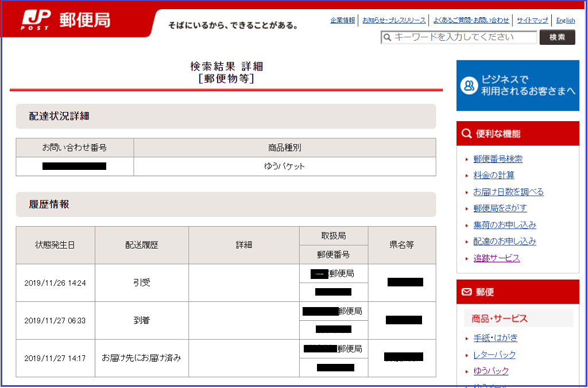Open the 料金の計算 link
This screenshot has height=388, width=588.
493,176
